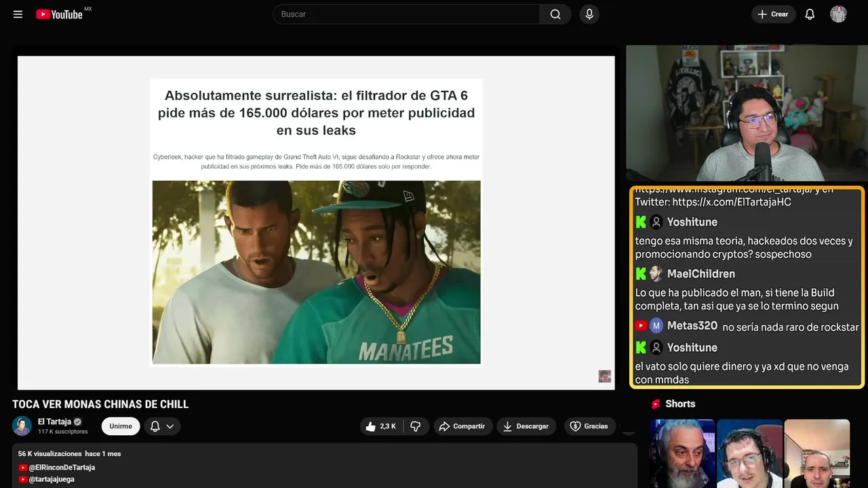
Task: Like the video with thumbs up
Action: (x=381, y=426)
